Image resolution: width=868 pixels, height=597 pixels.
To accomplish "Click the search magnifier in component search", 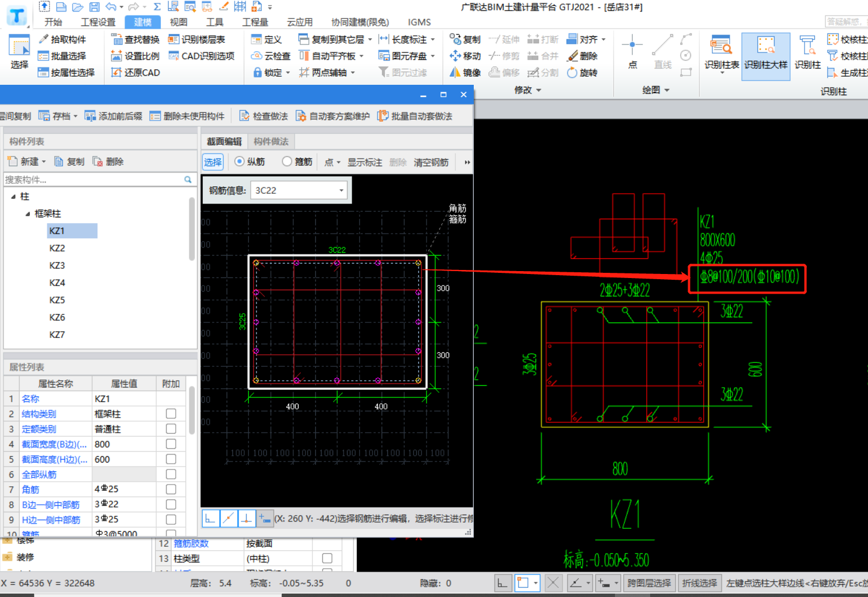I will tap(188, 179).
